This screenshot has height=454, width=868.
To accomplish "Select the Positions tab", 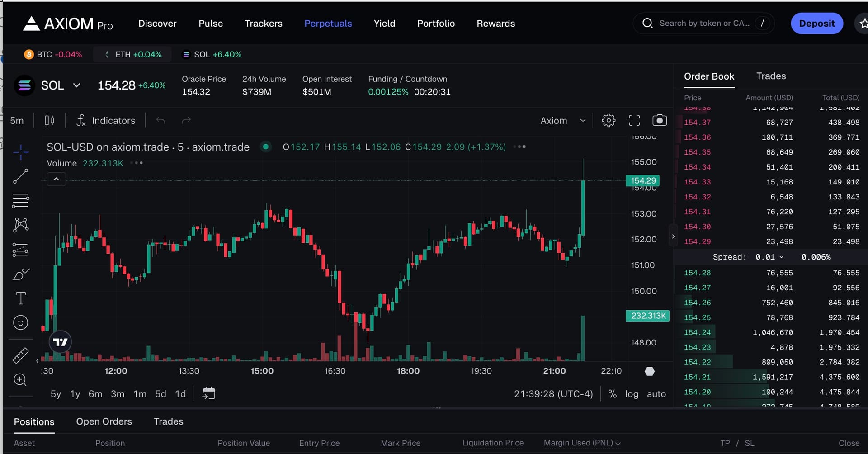I will click(34, 422).
